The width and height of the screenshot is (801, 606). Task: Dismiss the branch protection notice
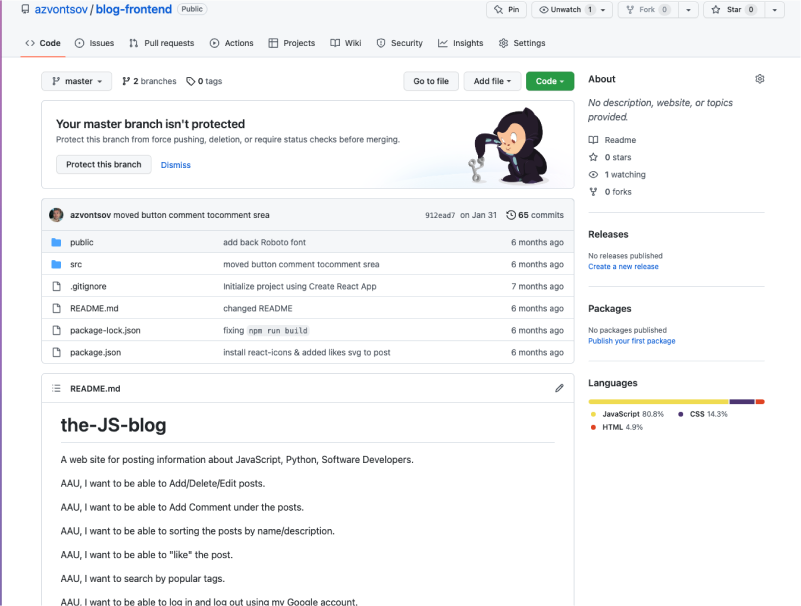click(x=176, y=165)
